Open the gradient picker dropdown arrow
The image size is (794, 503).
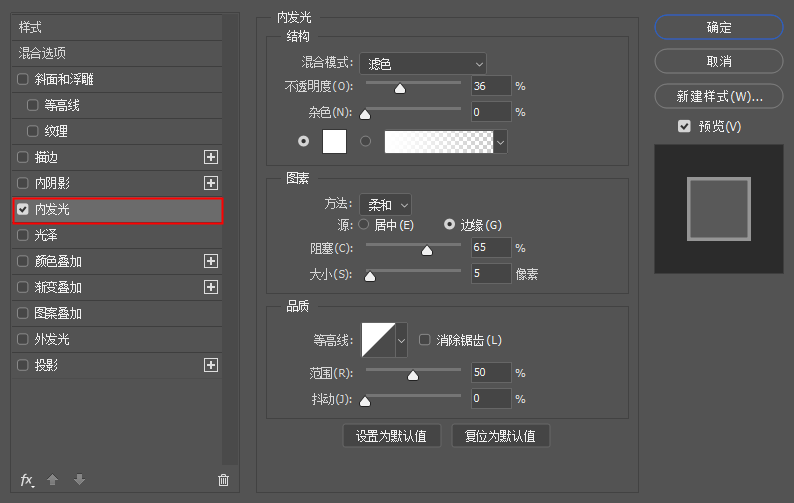click(500, 142)
